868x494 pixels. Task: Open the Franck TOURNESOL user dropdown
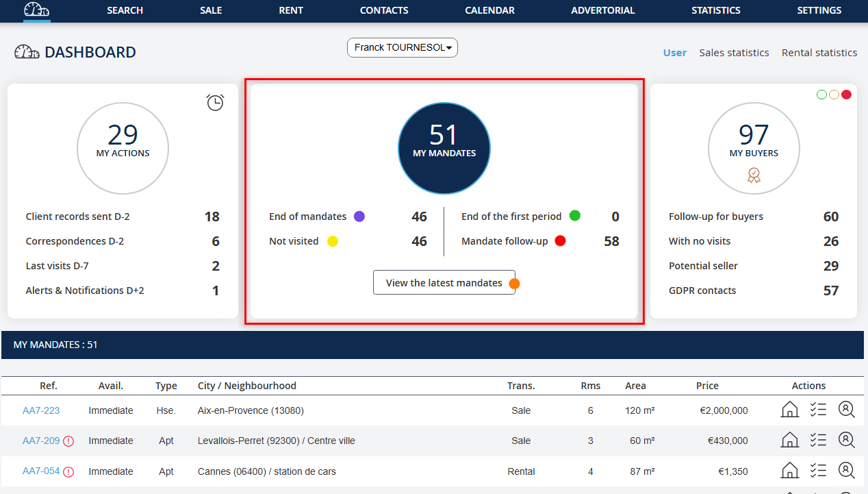403,48
